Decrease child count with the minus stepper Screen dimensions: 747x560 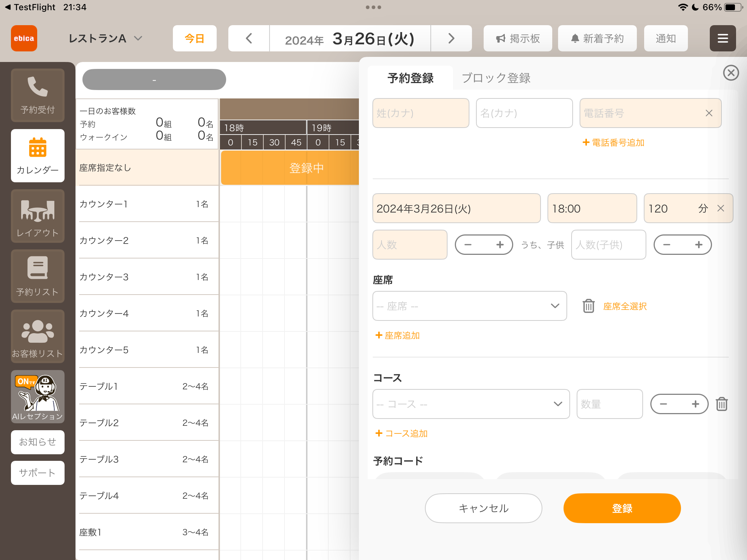pos(667,245)
